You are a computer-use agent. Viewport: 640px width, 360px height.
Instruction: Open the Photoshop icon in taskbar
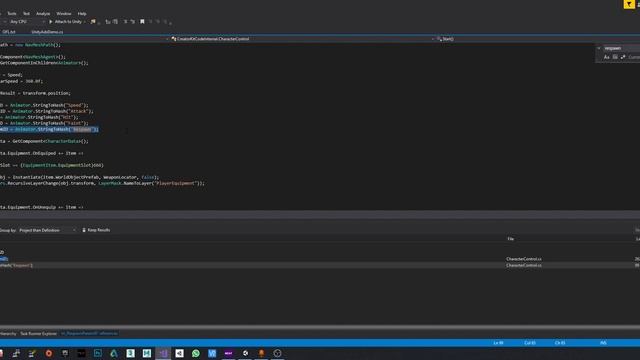point(98,353)
